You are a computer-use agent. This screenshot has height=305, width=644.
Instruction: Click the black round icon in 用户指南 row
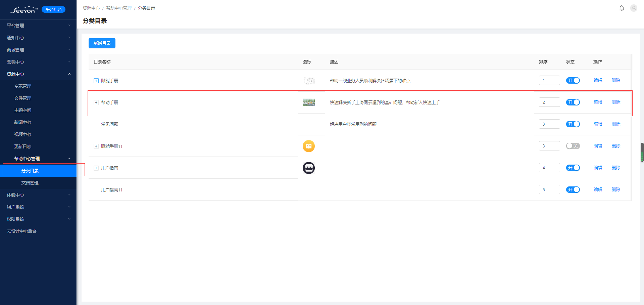(309, 168)
